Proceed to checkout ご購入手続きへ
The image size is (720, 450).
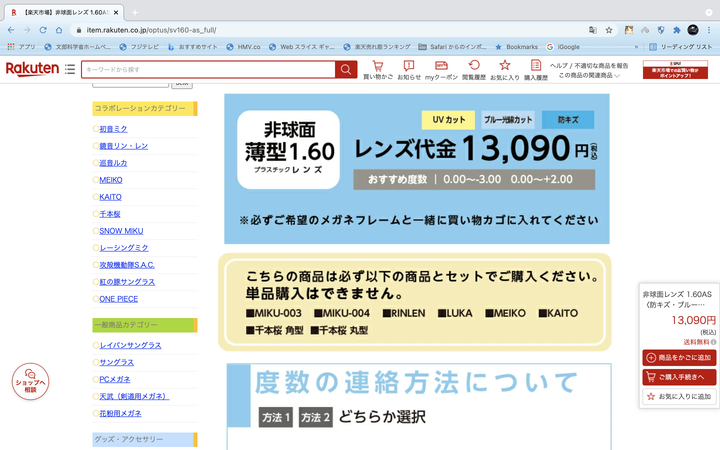[x=679, y=377]
